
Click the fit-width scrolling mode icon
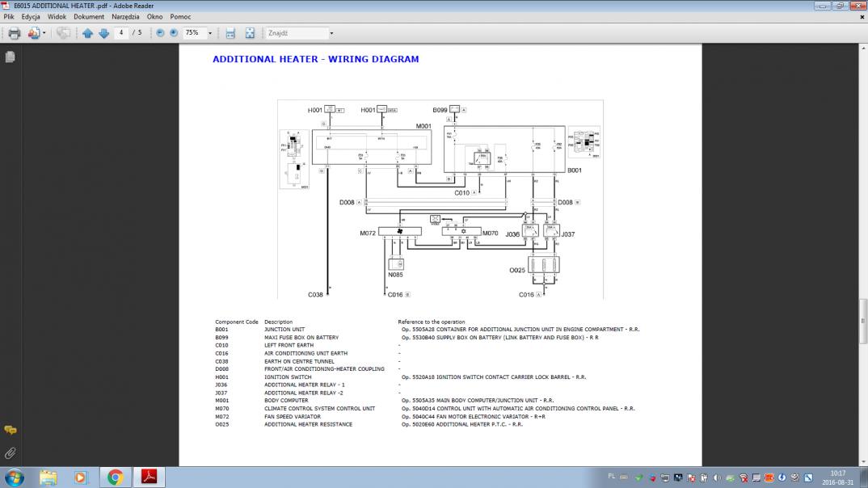230,33
